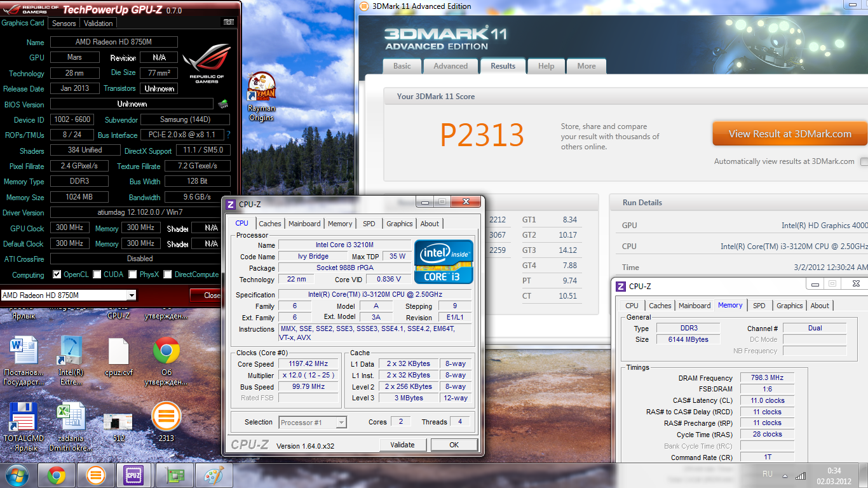
Task: Open the Word document icon on desktop
Action: pyautogui.click(x=24, y=361)
